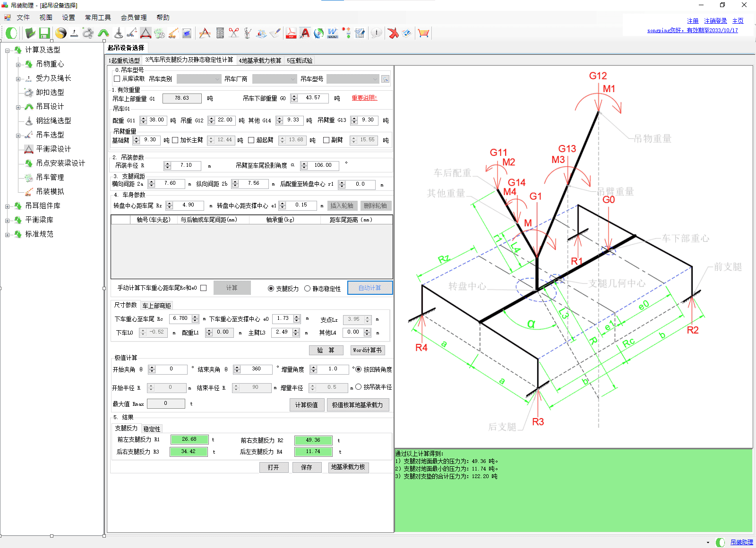Screen dimensions: 756x548
Task: Click the crane hook toolbar icon
Action: coord(119,33)
